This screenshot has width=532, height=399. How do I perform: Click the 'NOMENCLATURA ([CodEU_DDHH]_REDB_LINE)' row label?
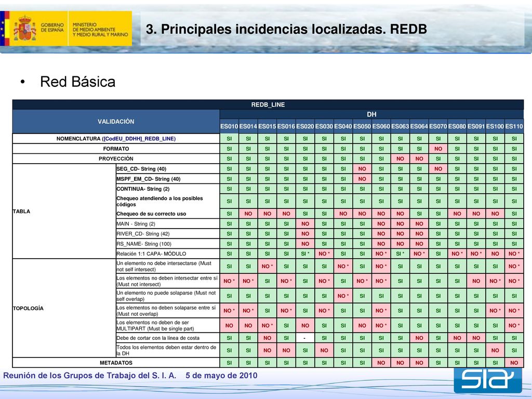(x=116, y=138)
